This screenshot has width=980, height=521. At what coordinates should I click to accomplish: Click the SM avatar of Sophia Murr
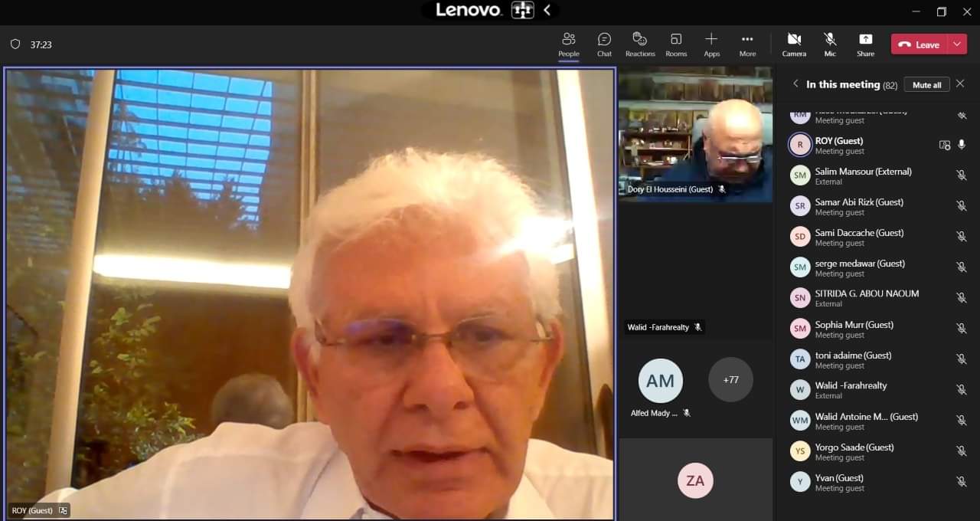800,329
